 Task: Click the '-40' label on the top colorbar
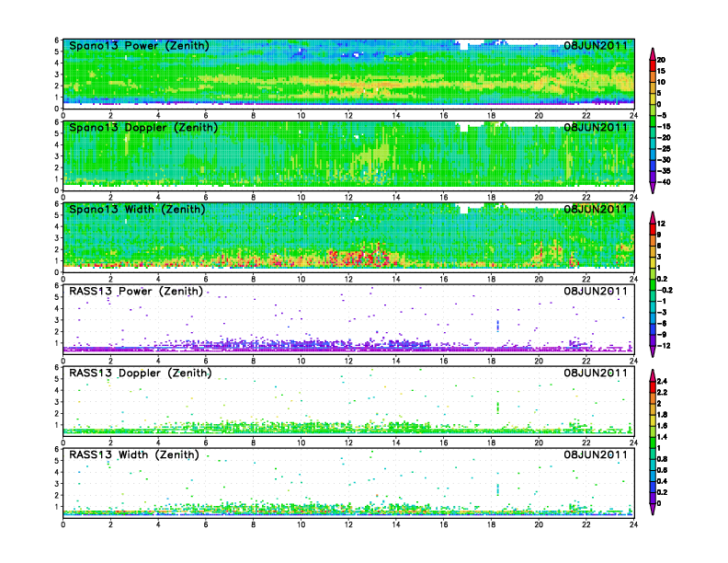pyautogui.click(x=664, y=182)
